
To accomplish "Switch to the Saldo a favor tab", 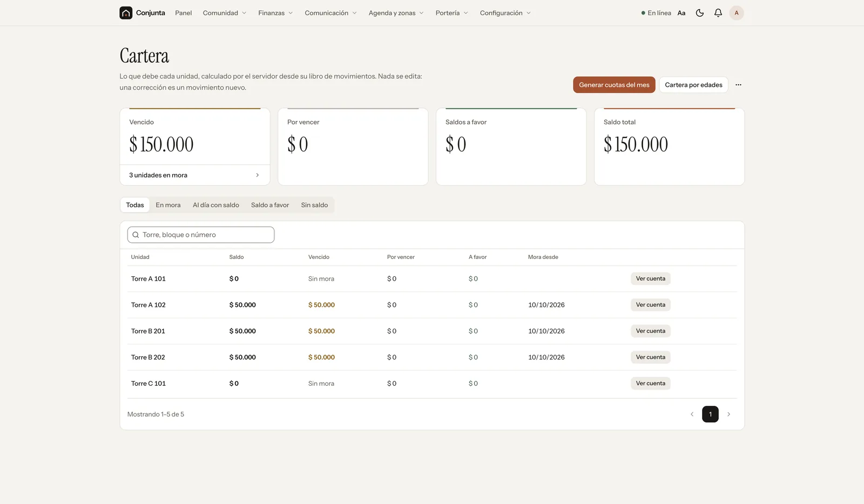I will (270, 205).
